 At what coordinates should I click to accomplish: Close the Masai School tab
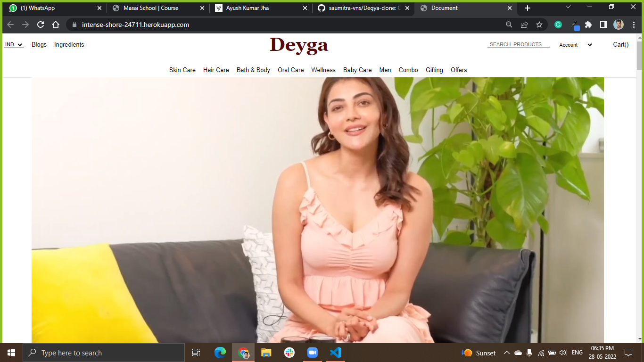click(202, 8)
